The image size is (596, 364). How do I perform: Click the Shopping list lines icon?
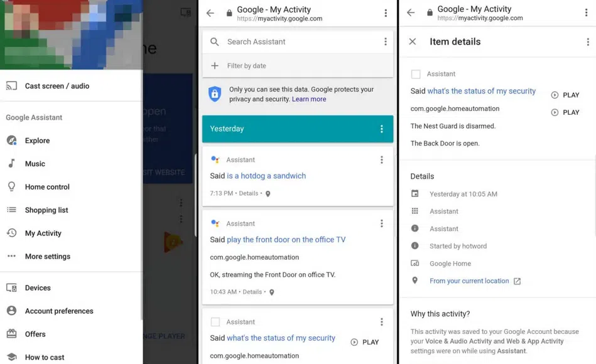[x=12, y=210]
